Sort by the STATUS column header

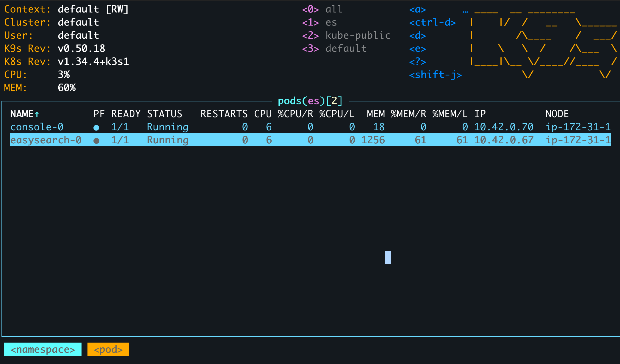165,114
